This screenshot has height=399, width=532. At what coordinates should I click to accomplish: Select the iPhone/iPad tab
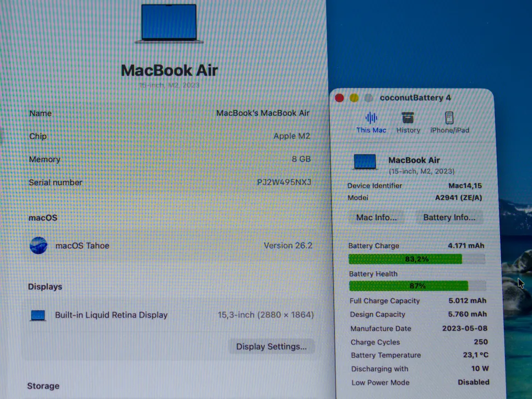click(x=449, y=122)
